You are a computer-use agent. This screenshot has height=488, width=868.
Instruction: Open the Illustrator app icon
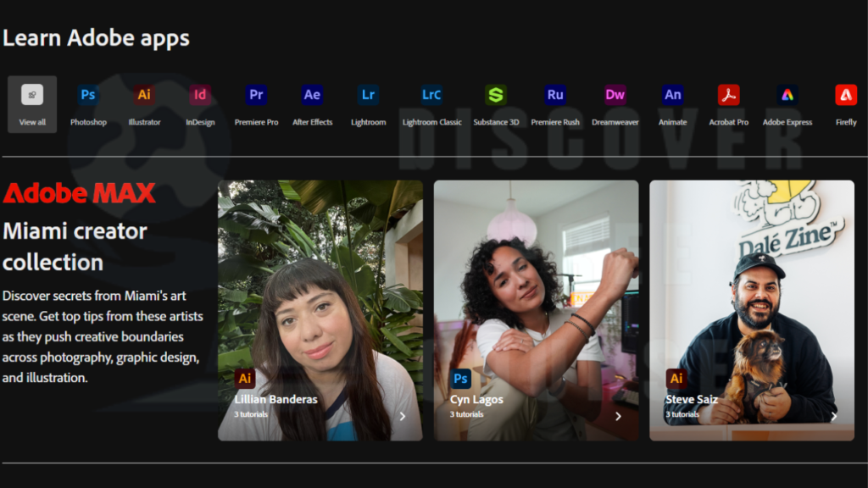click(144, 95)
